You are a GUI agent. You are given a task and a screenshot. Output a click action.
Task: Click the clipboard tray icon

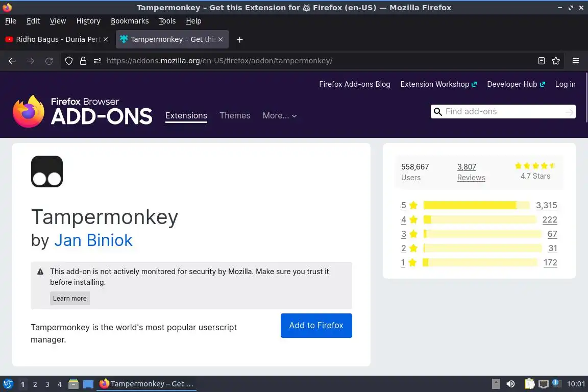click(x=529, y=384)
